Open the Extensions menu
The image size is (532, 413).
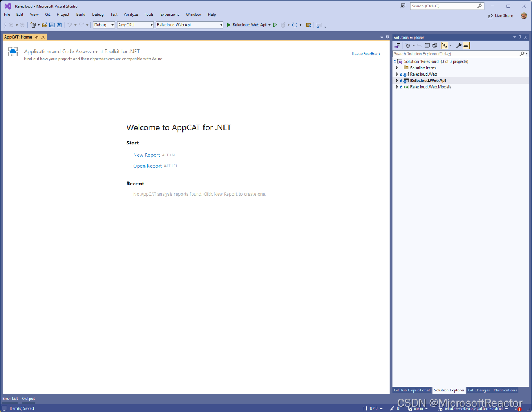169,15
